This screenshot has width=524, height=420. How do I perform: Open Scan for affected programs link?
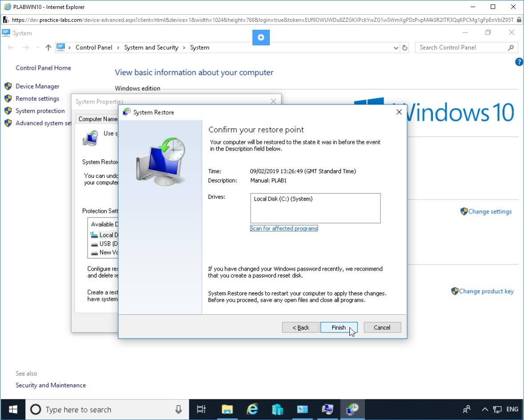[284, 228]
